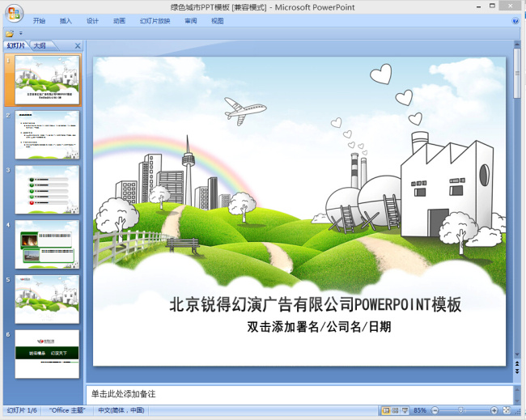Click the Open folder quick access icon
The width and height of the screenshot is (526, 420).
(x=10, y=33)
